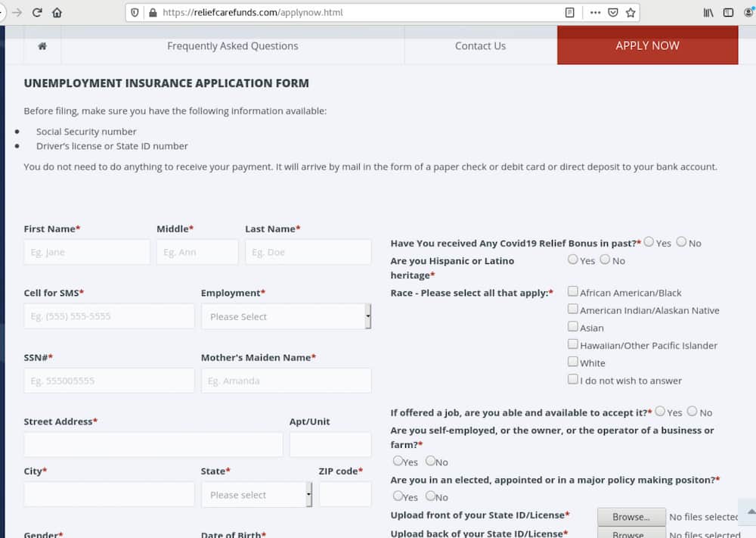Bookmark this page with the star icon
756x538 pixels.
(x=631, y=12)
